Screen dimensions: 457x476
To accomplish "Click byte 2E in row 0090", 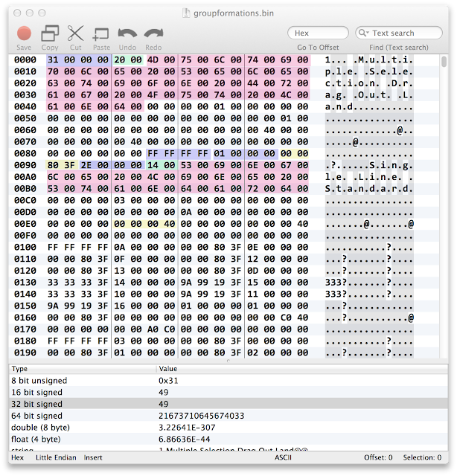I will 86,165.
